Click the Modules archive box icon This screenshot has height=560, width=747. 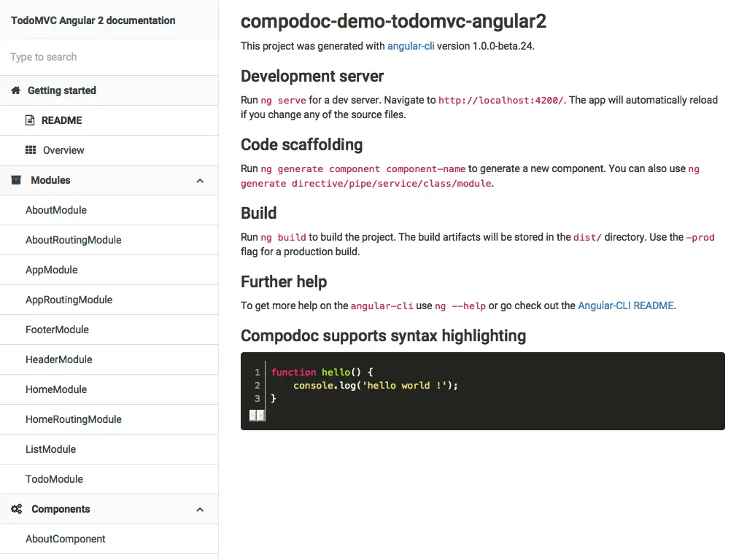tap(16, 180)
